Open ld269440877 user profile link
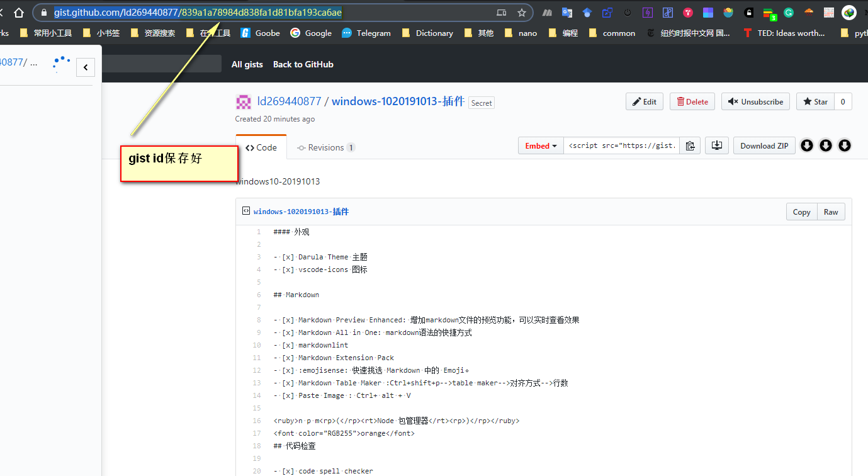The width and height of the screenshot is (868, 476). (x=289, y=101)
